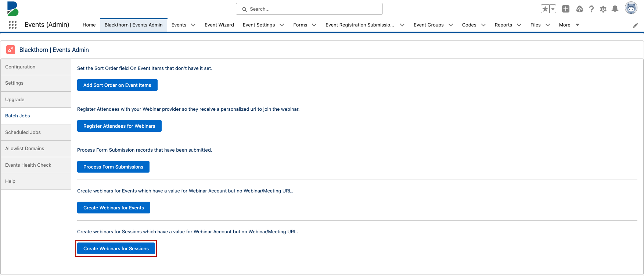
Task: Open the More navigation menu
Action: click(x=569, y=25)
